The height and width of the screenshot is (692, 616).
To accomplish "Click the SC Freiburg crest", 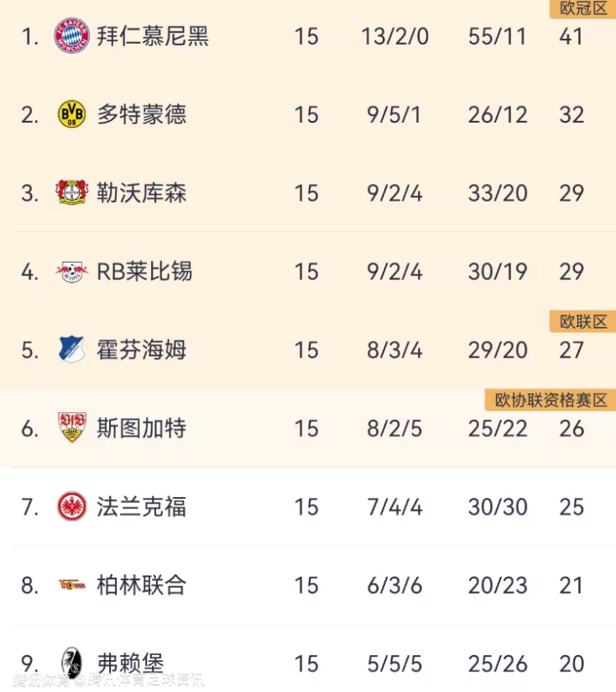I will tap(72, 663).
